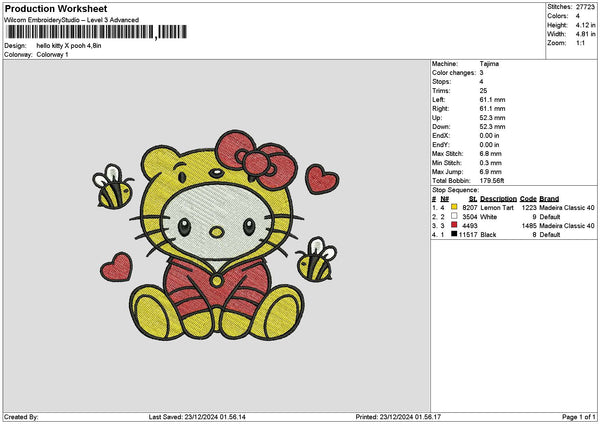
Task: Click the Width value 4.81 in
Action: point(585,34)
